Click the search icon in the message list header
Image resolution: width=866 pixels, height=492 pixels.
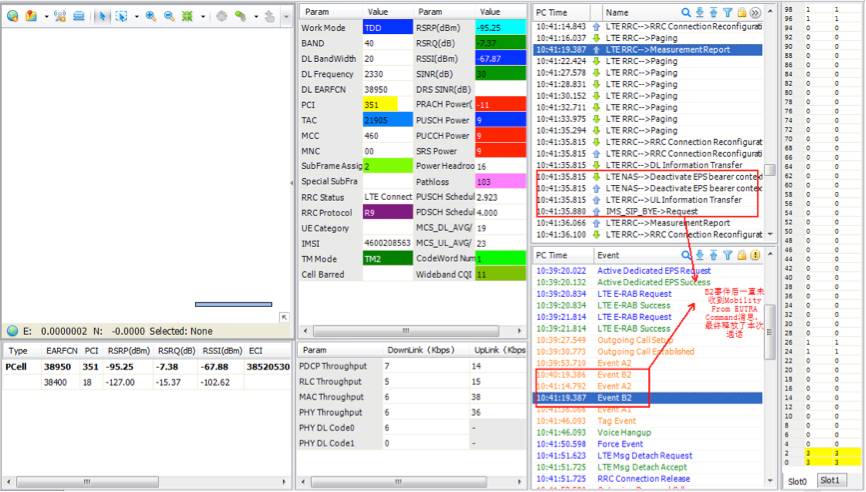[687, 11]
